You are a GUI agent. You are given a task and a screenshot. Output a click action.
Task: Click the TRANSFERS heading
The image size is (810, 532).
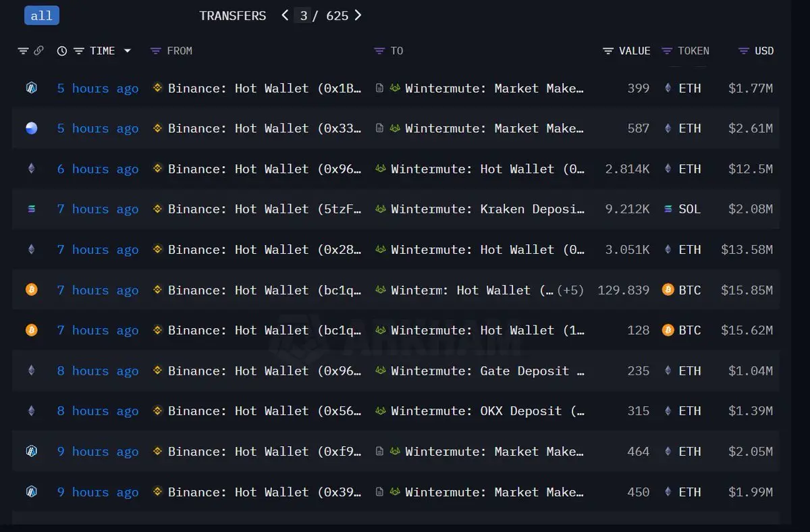[233, 16]
